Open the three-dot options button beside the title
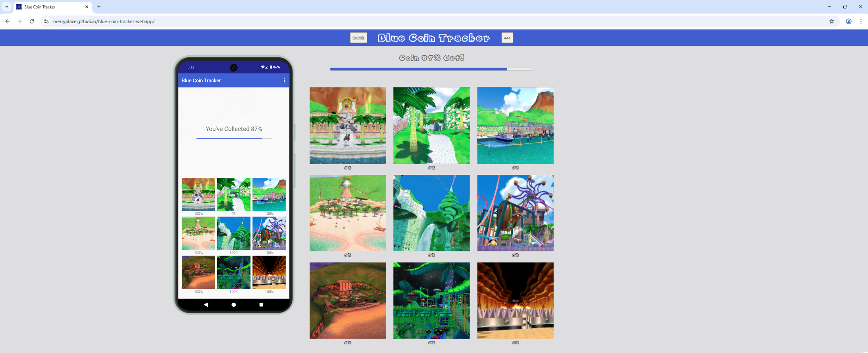Image resolution: width=868 pixels, height=353 pixels. tap(507, 38)
